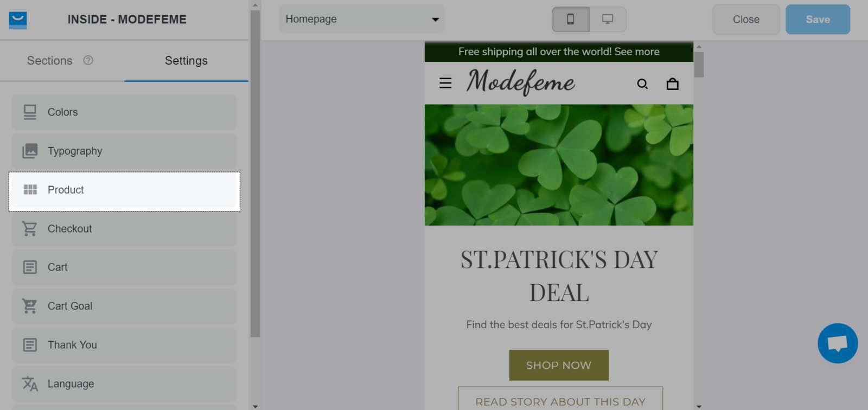This screenshot has width=868, height=410.
Task: Select the Settings tab
Action: (186, 61)
